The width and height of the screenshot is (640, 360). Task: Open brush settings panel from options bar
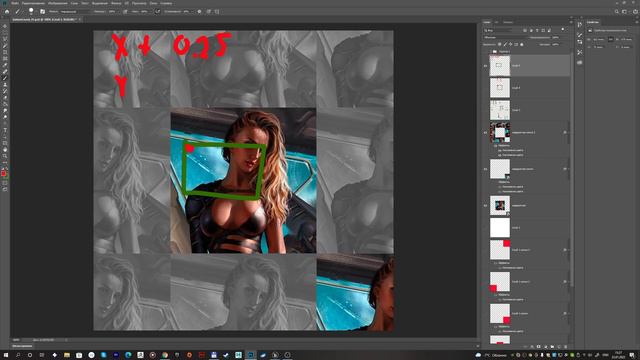(x=42, y=11)
